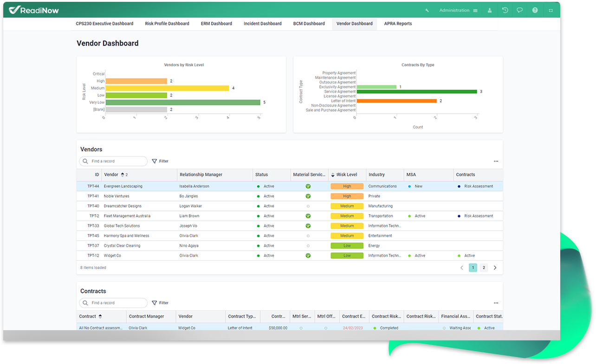Toggle fullscreen with the expand icon
Image resolution: width=596 pixels, height=364 pixels.
point(551,10)
